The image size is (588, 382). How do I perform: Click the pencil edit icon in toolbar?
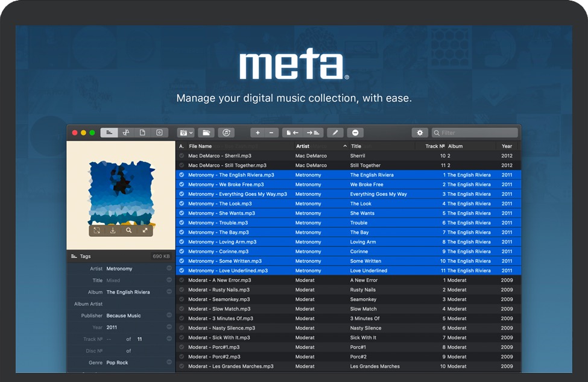(335, 133)
